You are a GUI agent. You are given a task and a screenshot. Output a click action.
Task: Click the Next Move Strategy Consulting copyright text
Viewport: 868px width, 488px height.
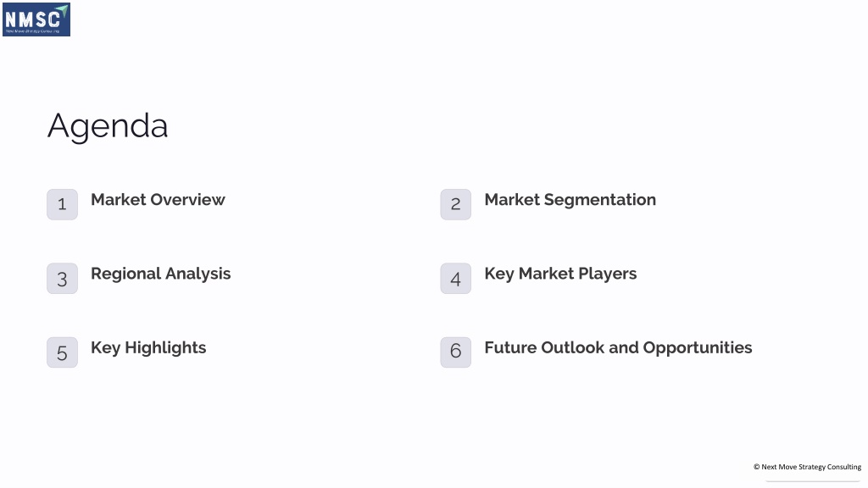click(x=807, y=467)
